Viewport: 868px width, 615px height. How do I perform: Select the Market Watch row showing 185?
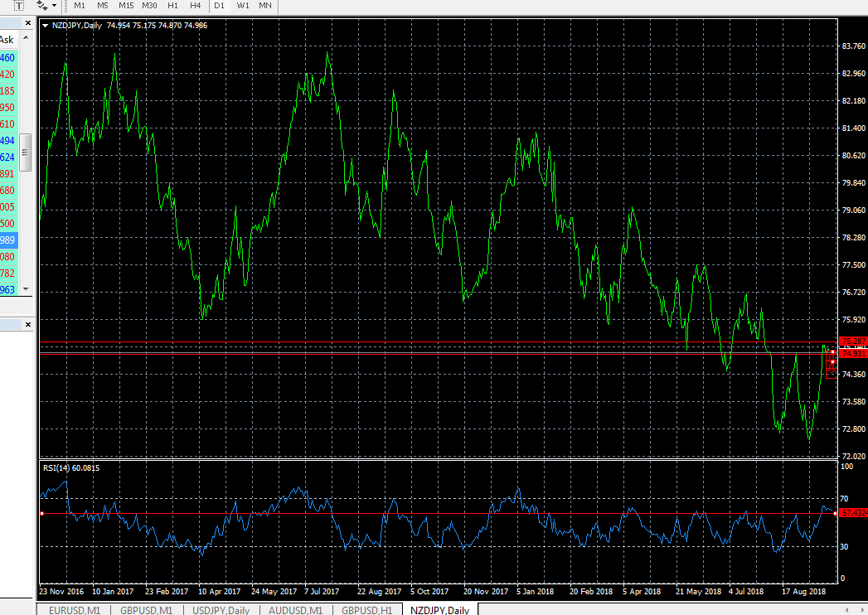[x=9, y=91]
